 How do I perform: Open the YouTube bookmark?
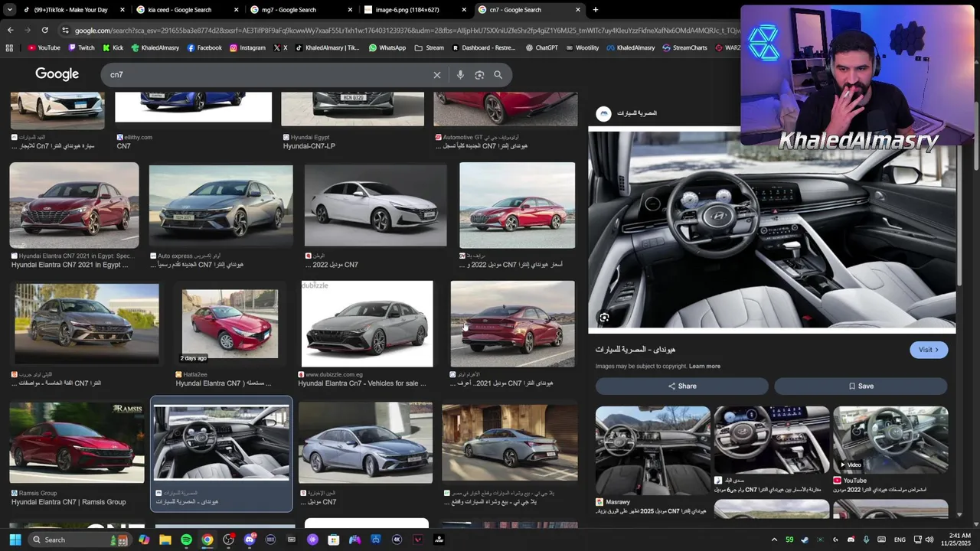pos(44,47)
